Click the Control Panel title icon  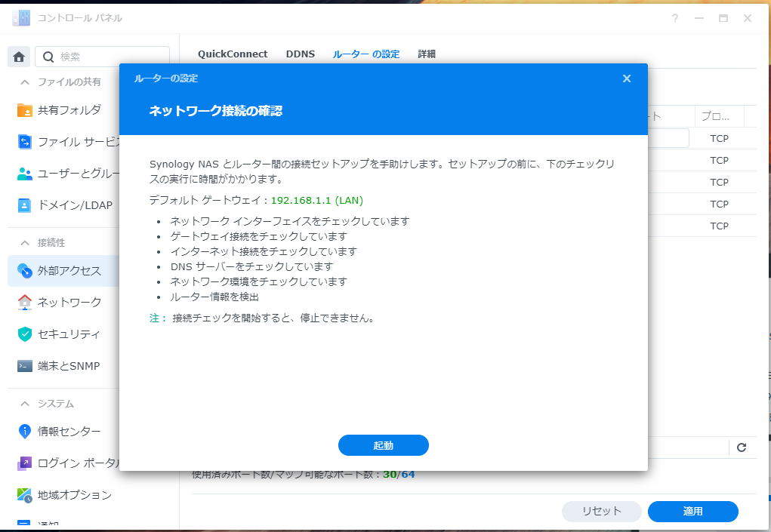click(x=21, y=18)
